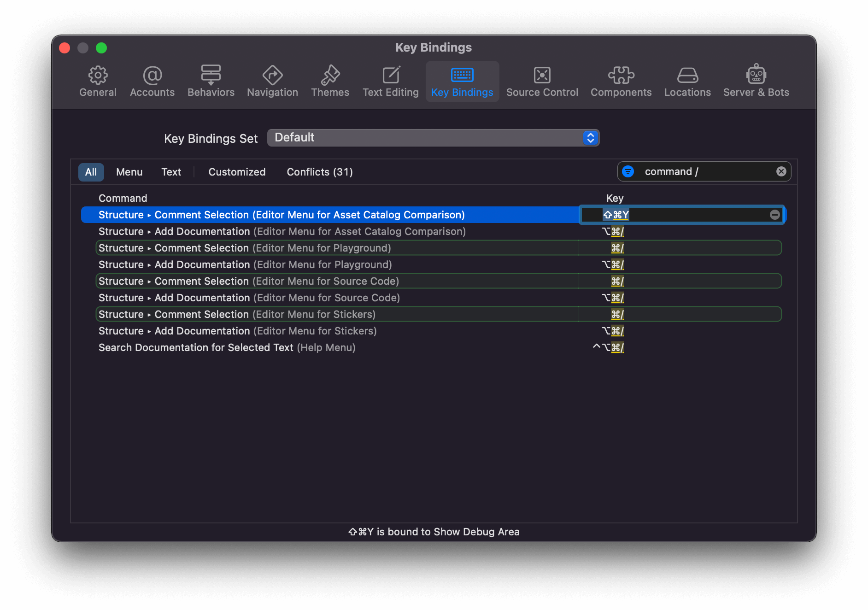Clear the 'command /' search field
The image size is (868, 610).
[781, 171]
